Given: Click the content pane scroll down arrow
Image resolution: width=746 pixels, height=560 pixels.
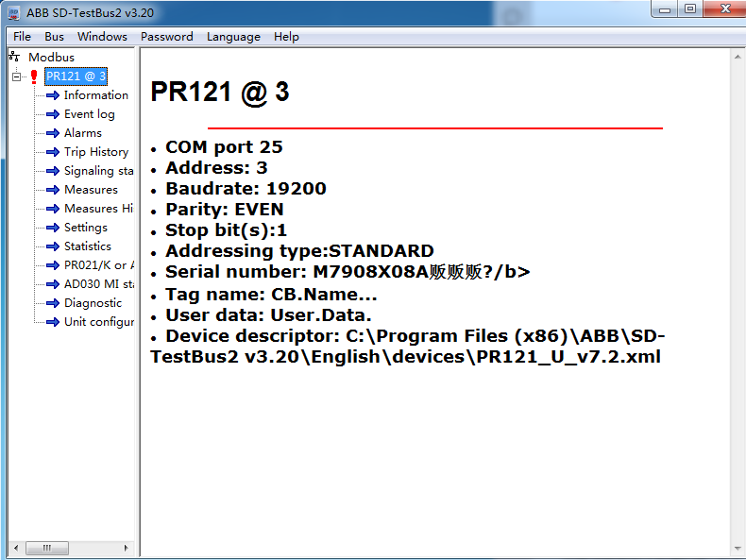Looking at the screenshot, I should click(x=738, y=548).
